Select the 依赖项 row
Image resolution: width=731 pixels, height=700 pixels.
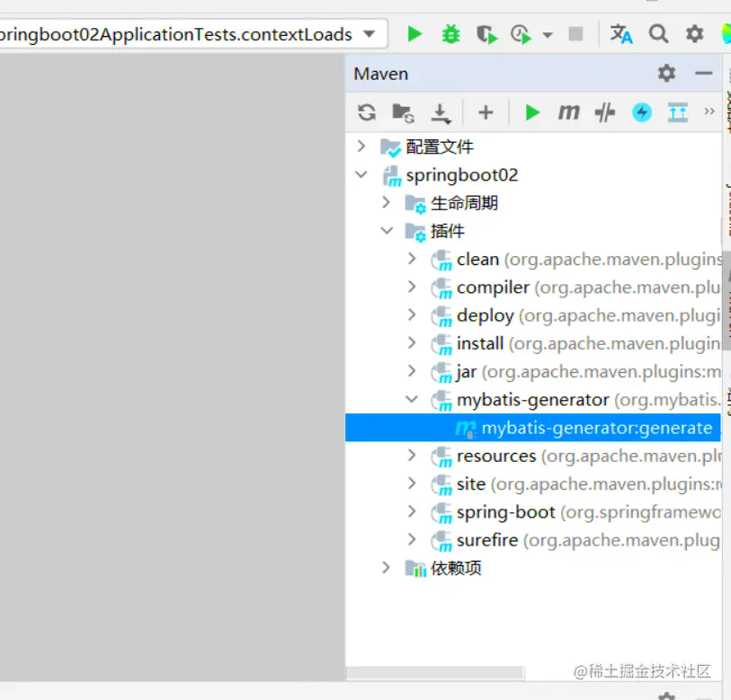(533, 568)
